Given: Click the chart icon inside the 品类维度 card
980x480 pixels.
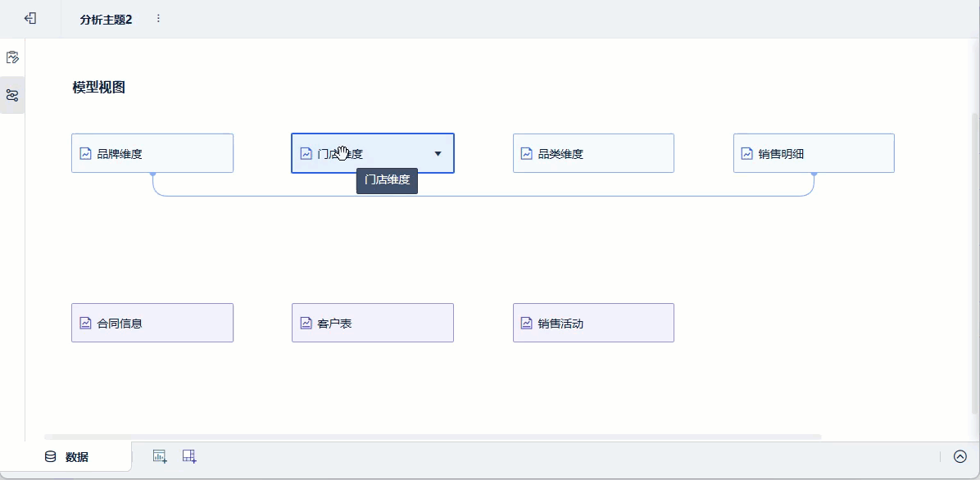Looking at the screenshot, I should click(527, 152).
